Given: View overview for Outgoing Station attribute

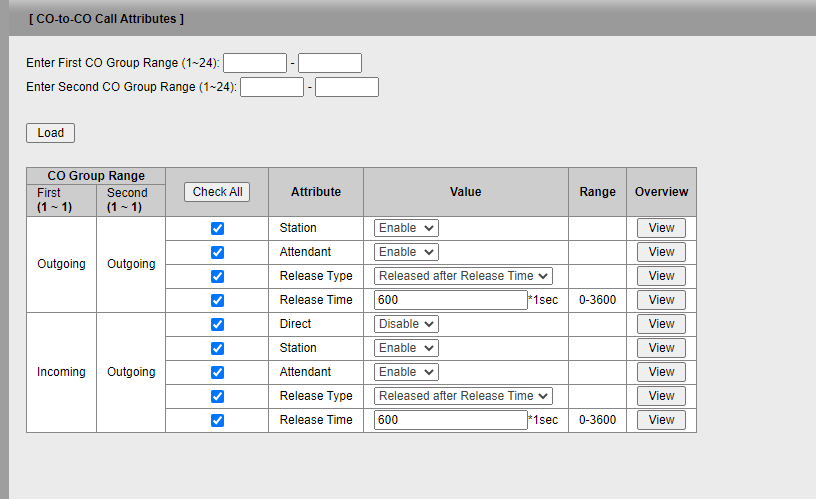Looking at the screenshot, I should pos(661,228).
